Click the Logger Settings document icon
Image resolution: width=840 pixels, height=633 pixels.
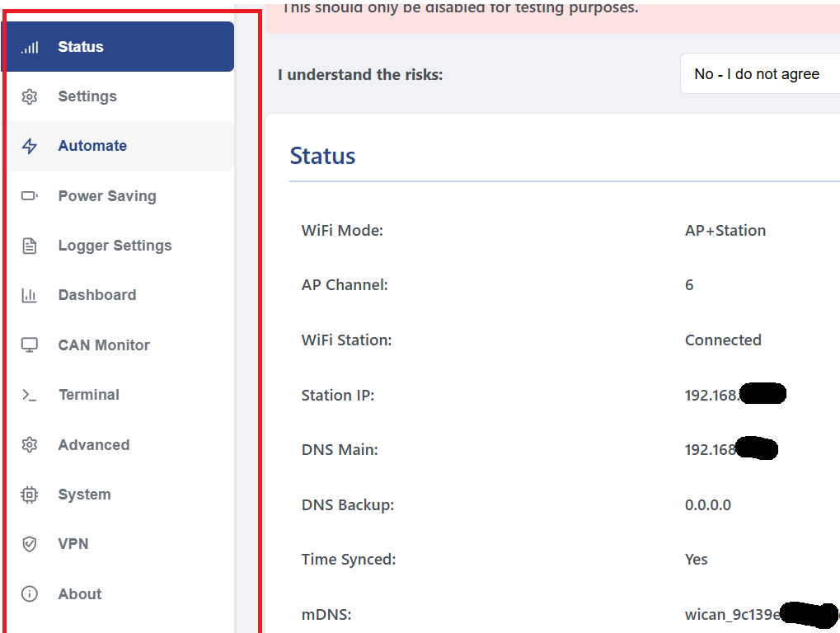click(x=30, y=246)
